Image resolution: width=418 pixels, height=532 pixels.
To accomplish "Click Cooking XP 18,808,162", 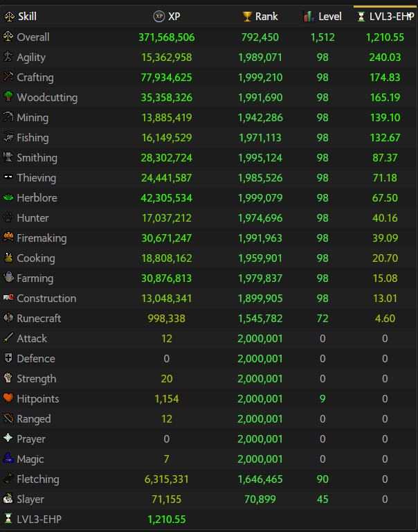I will [167, 258].
